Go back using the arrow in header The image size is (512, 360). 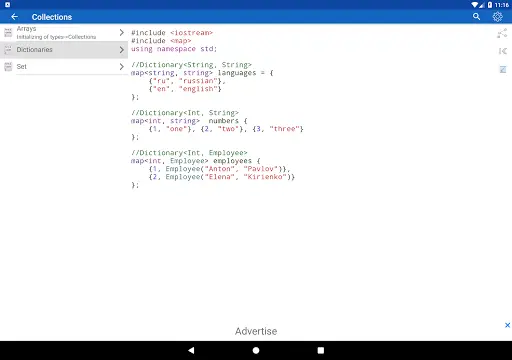tap(14, 17)
